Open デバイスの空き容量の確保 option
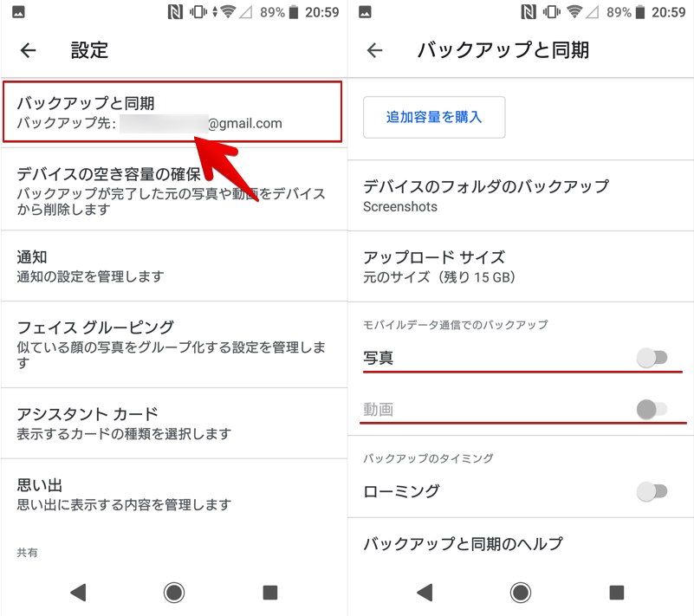This screenshot has width=694, height=616. point(173,190)
